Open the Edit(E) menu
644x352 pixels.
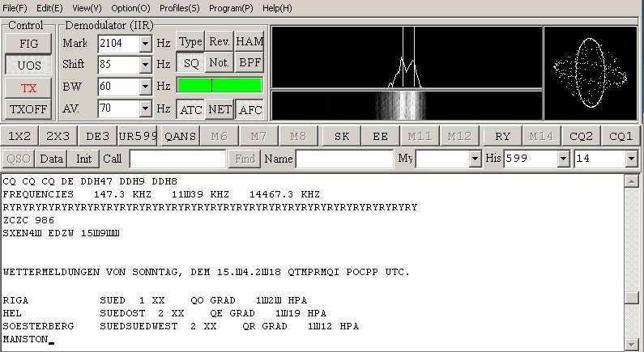tap(49, 8)
